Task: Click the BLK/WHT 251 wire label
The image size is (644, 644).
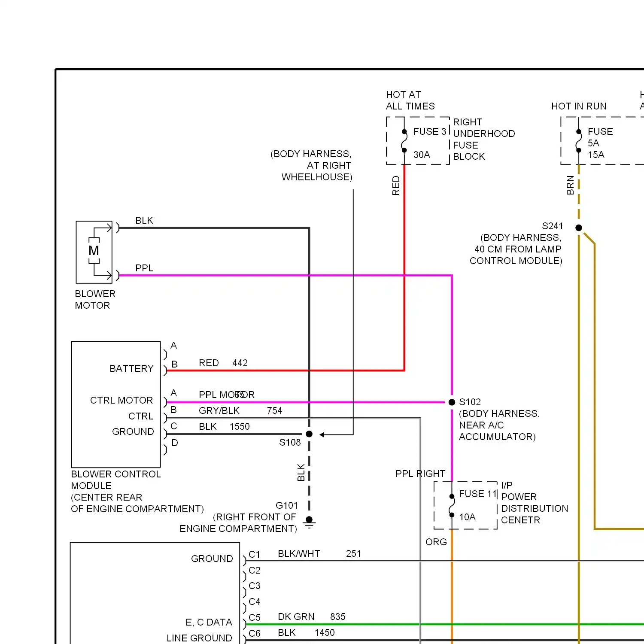Action: click(x=319, y=554)
